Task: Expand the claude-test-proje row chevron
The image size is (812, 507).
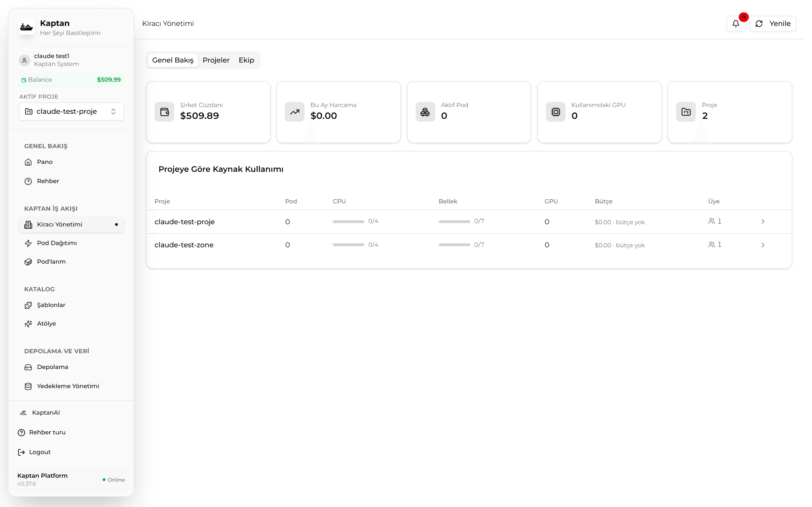Action: (763, 221)
